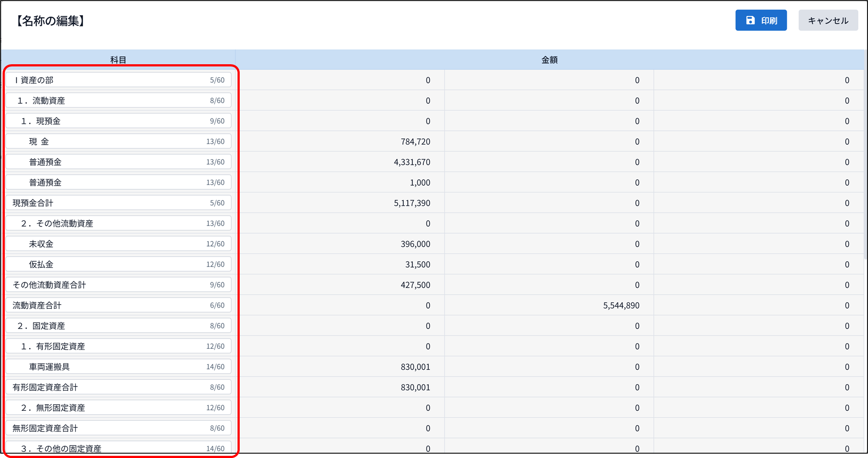Edit the 2．無形固定資産 name field

coord(118,408)
